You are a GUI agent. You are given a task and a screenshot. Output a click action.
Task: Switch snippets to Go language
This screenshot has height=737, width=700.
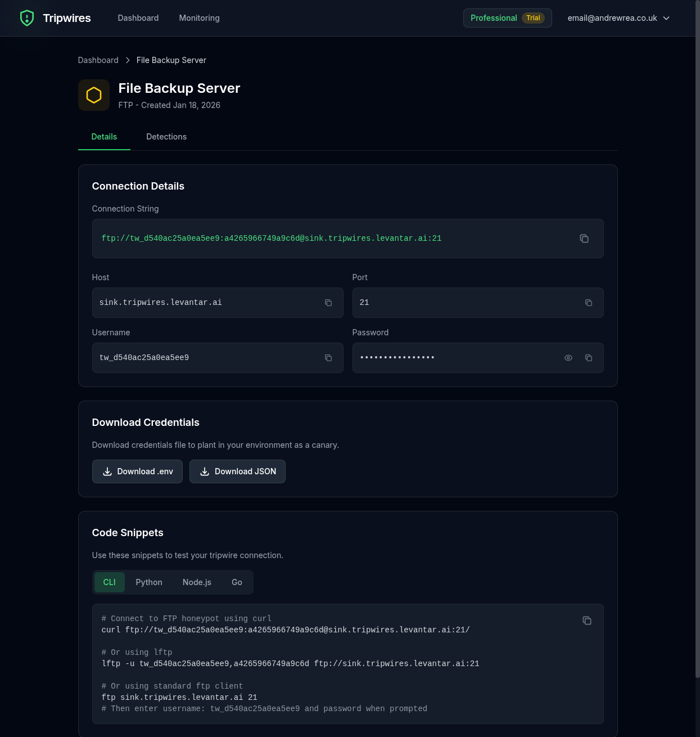(237, 582)
